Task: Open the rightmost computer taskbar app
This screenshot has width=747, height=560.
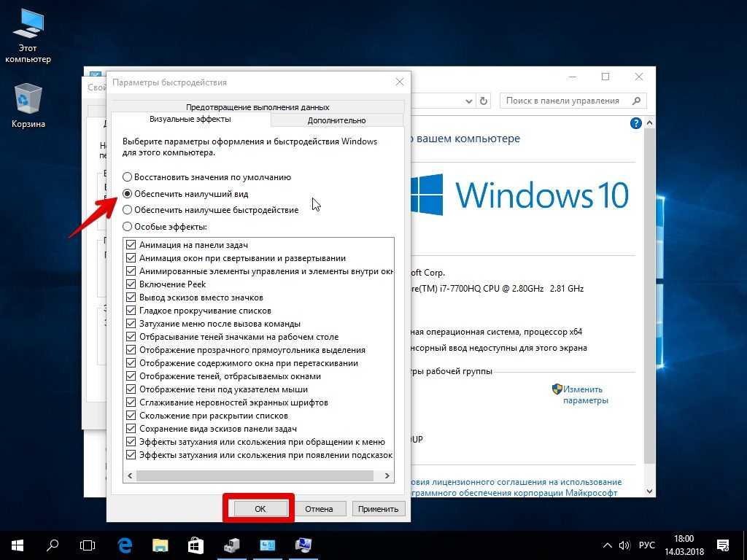Action: pos(303,545)
